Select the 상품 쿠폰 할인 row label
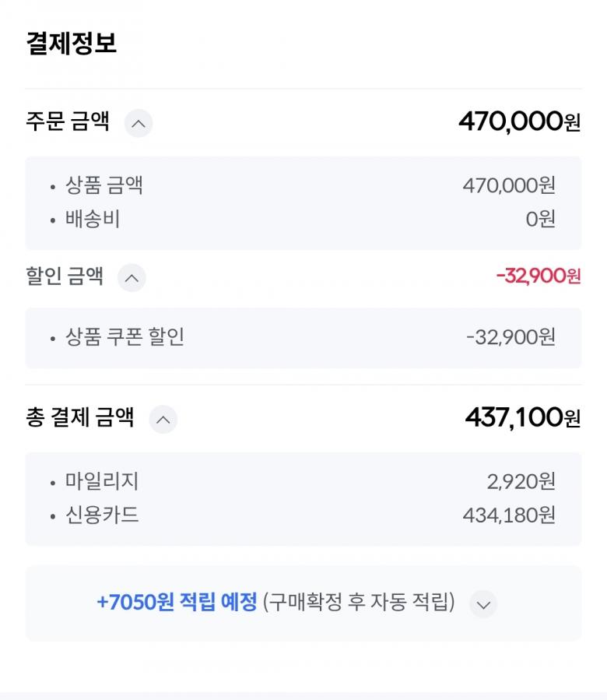The image size is (607, 700). [125, 337]
